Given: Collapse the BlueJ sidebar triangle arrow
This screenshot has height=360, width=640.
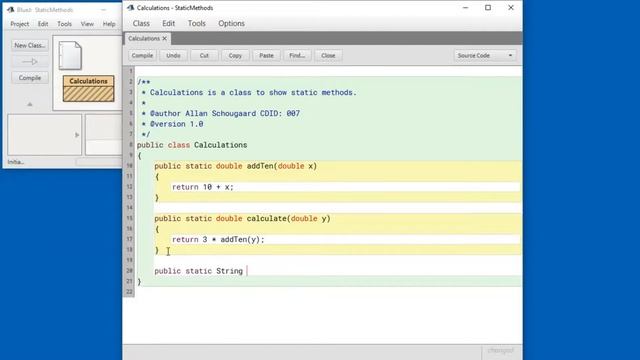Looking at the screenshot, I should 30,104.
